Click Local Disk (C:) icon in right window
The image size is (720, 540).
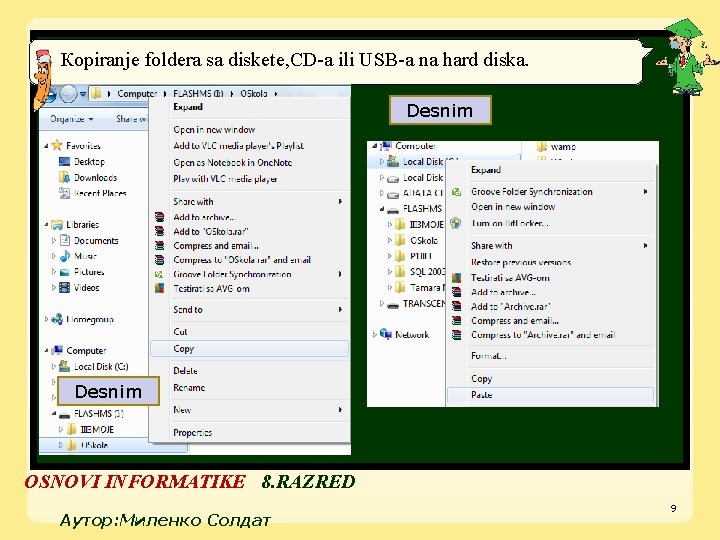pos(393,162)
